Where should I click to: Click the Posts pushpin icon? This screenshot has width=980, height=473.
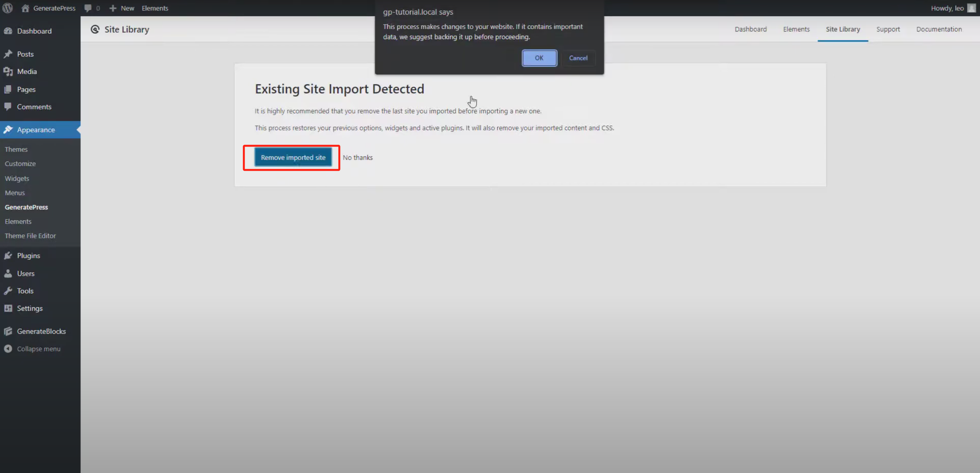pos(8,54)
